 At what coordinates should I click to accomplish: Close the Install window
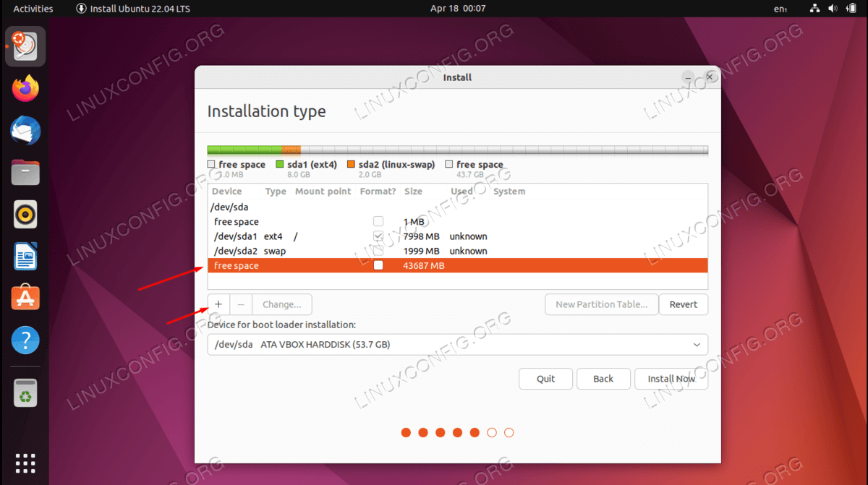click(x=710, y=77)
